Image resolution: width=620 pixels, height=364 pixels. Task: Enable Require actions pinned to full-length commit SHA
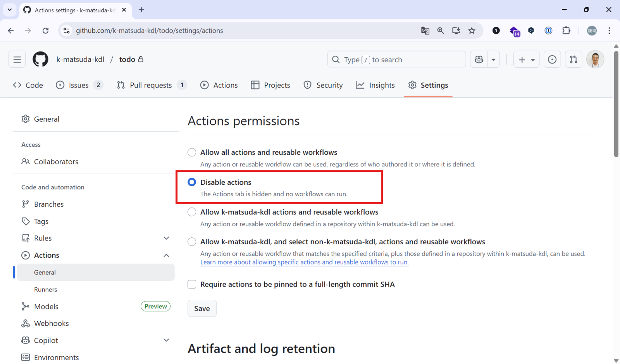(192, 285)
